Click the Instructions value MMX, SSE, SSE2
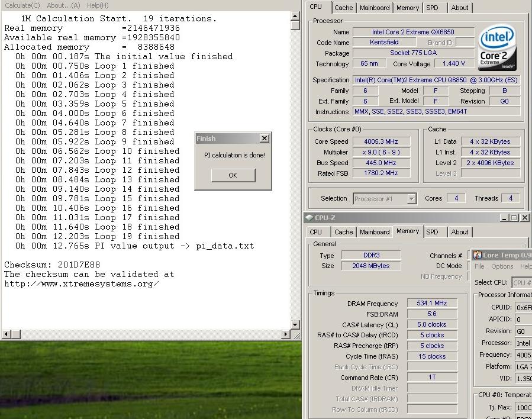Image resolution: width=532 pixels, height=419 pixels. (x=436, y=111)
